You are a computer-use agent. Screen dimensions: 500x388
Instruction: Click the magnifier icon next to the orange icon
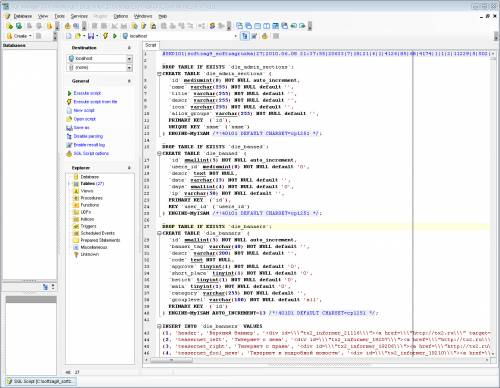point(76,26)
